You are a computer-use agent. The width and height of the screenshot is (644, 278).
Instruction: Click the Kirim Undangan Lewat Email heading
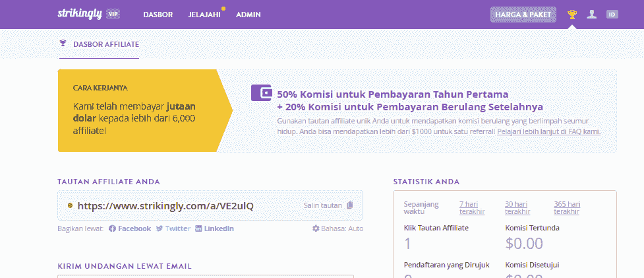tap(125, 267)
